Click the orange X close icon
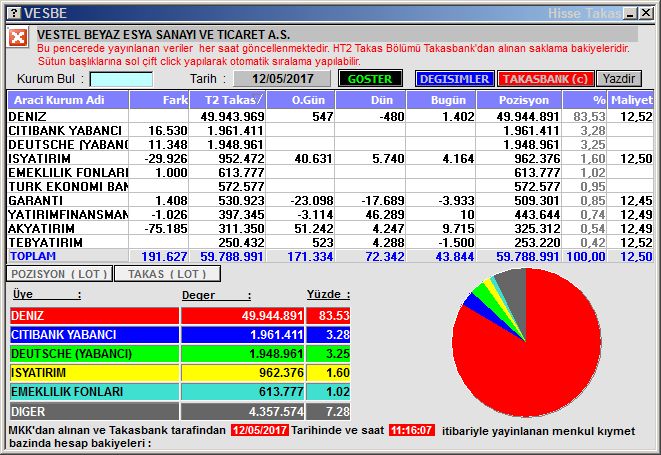Image resolution: width=661 pixels, height=455 pixels. 18,38
